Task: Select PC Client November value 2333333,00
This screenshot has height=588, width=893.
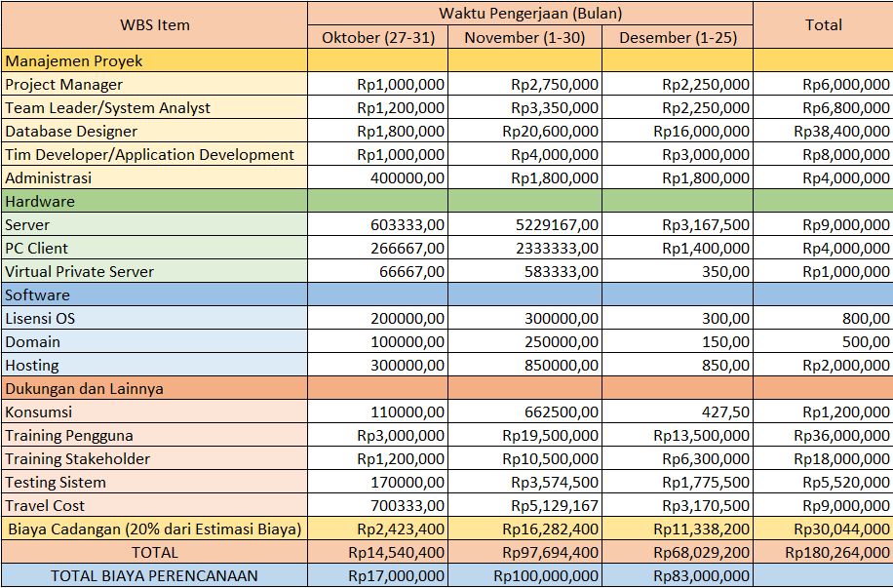Action: (x=525, y=248)
